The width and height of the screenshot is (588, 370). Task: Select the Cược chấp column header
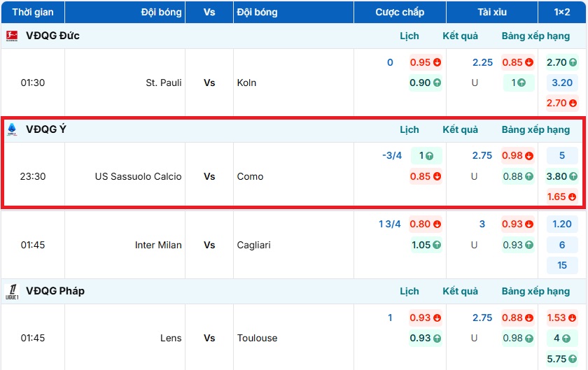tap(400, 12)
